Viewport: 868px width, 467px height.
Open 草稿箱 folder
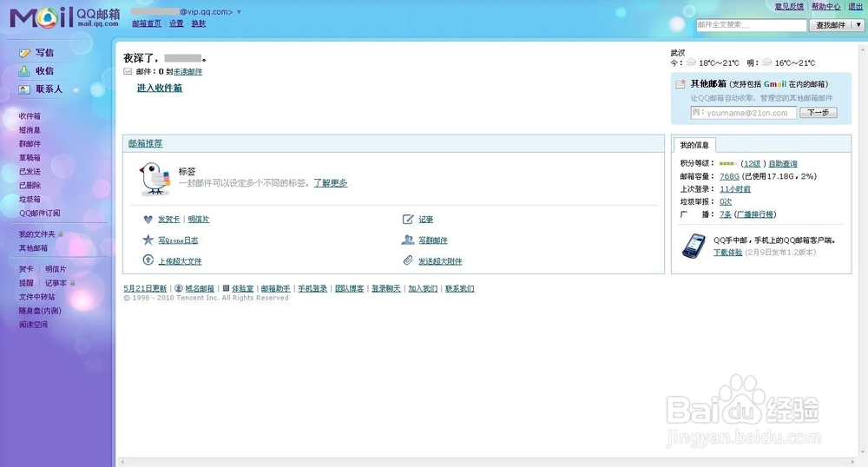coord(30,158)
